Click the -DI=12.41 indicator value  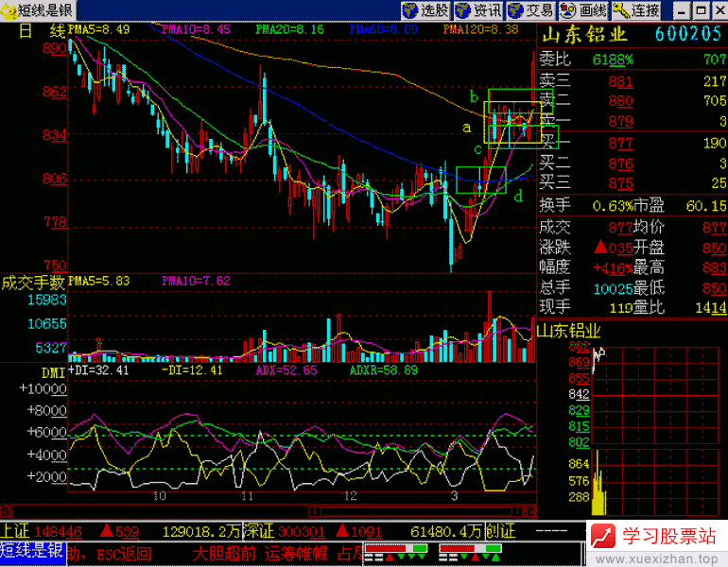(192, 370)
